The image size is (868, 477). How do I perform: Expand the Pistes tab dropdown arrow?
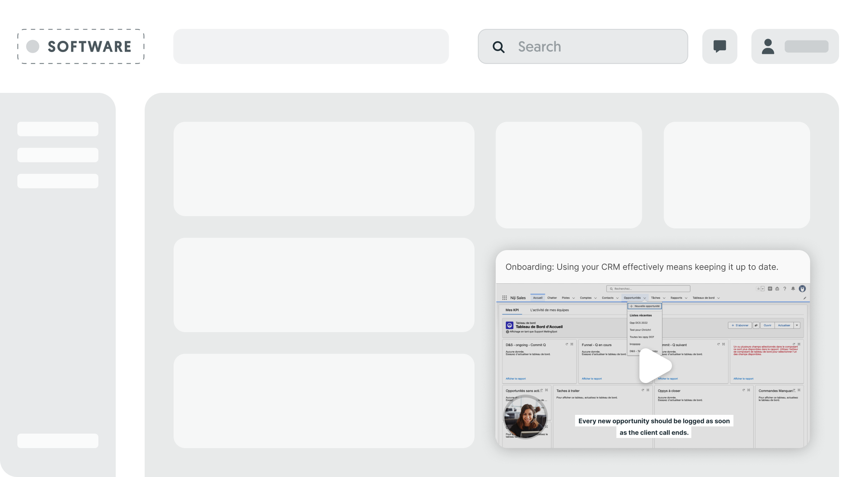(574, 298)
